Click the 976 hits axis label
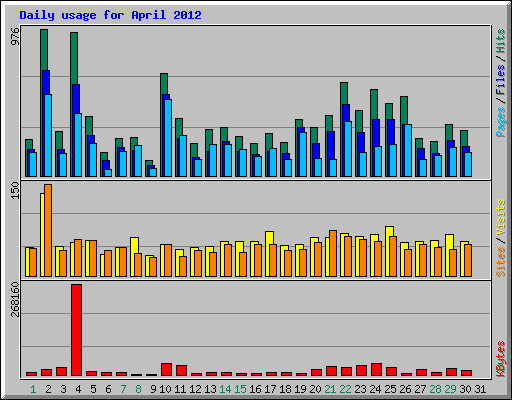This screenshot has width=512, height=400. click(x=15, y=36)
